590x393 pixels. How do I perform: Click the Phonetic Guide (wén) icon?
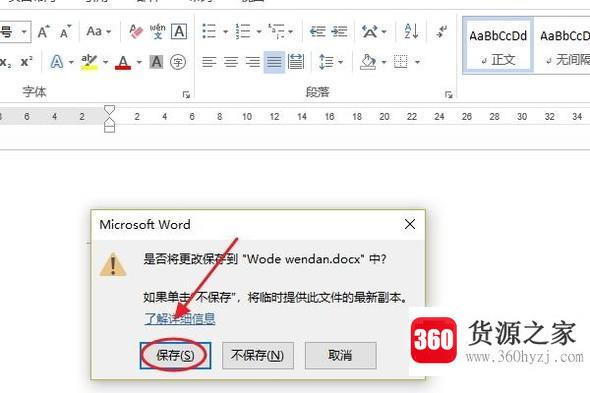(x=157, y=32)
